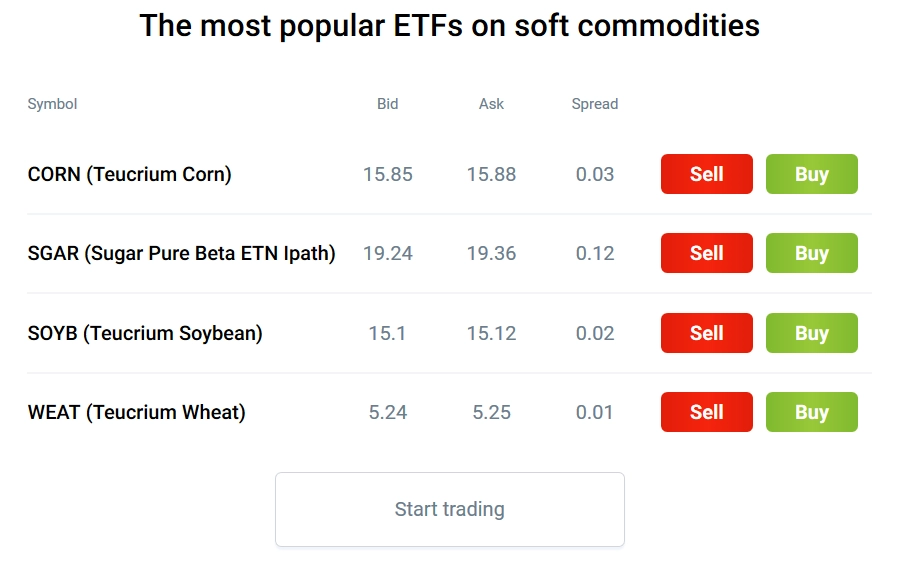Click Buy button for CORN Teucrium Corn
This screenshot has height=575, width=899.
point(811,174)
